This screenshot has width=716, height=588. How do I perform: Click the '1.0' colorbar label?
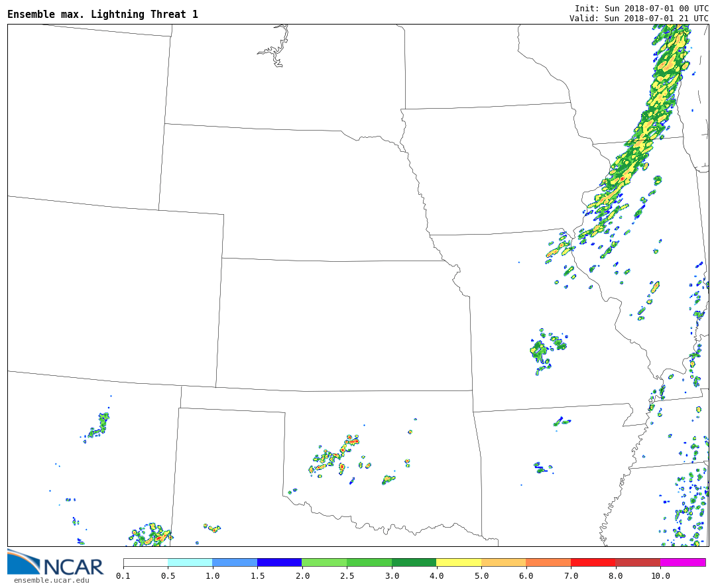213,575
